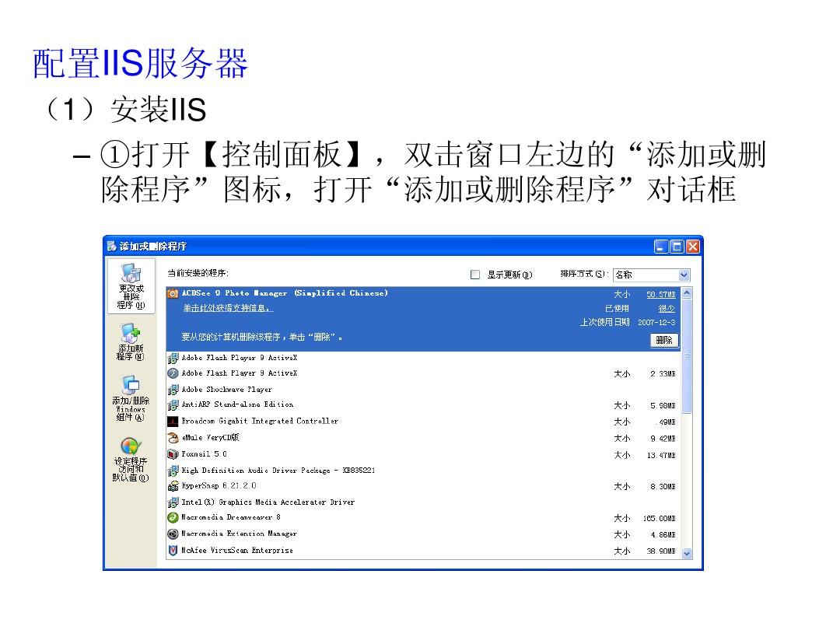Click the Flash icon beside the 2.33MB entry
The image size is (840, 630).
pos(173,373)
